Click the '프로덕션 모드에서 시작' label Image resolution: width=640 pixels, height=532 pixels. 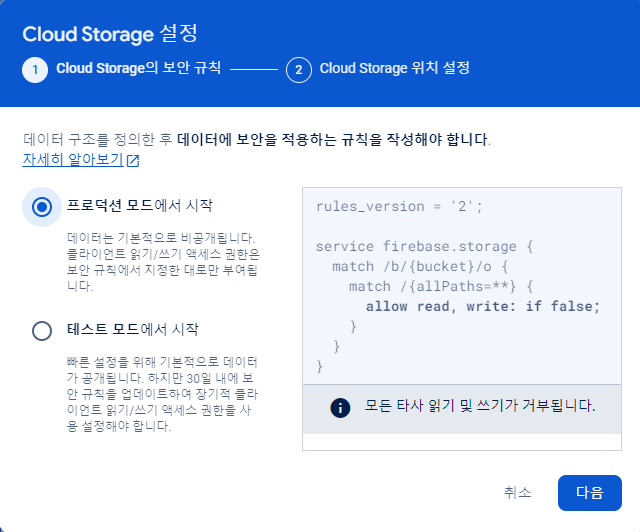point(139,207)
